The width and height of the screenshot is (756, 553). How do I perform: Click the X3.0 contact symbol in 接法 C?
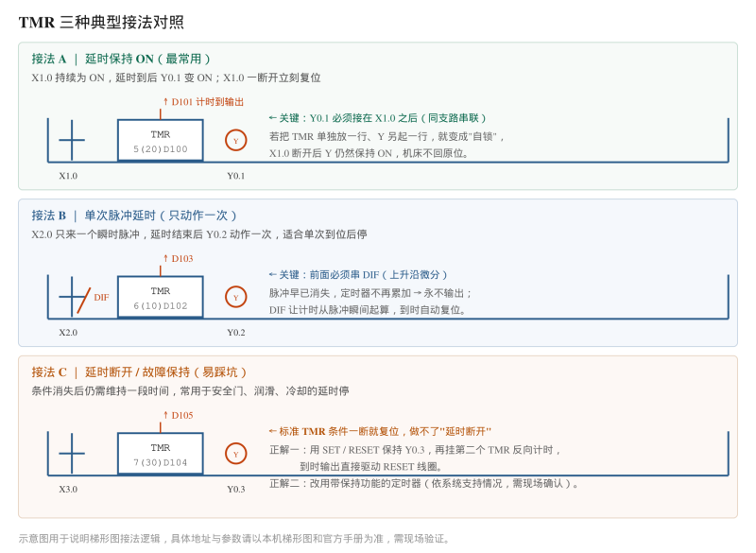click(72, 453)
